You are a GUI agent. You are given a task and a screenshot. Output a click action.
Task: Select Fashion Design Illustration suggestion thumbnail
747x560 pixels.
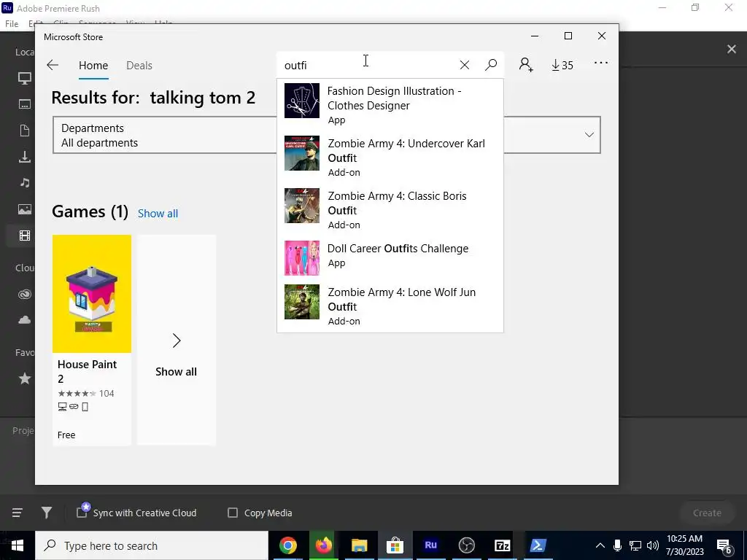(302, 101)
